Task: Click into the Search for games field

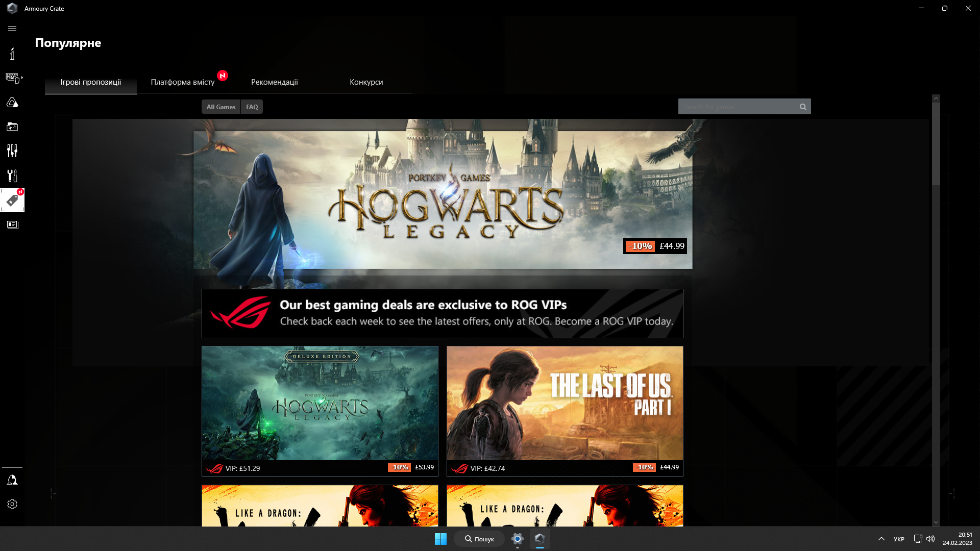Action: tap(738, 107)
